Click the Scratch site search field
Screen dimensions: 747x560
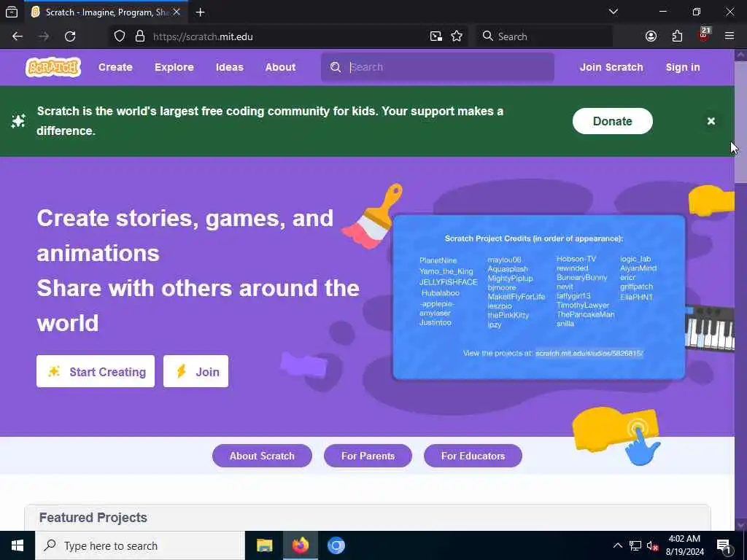(x=438, y=67)
